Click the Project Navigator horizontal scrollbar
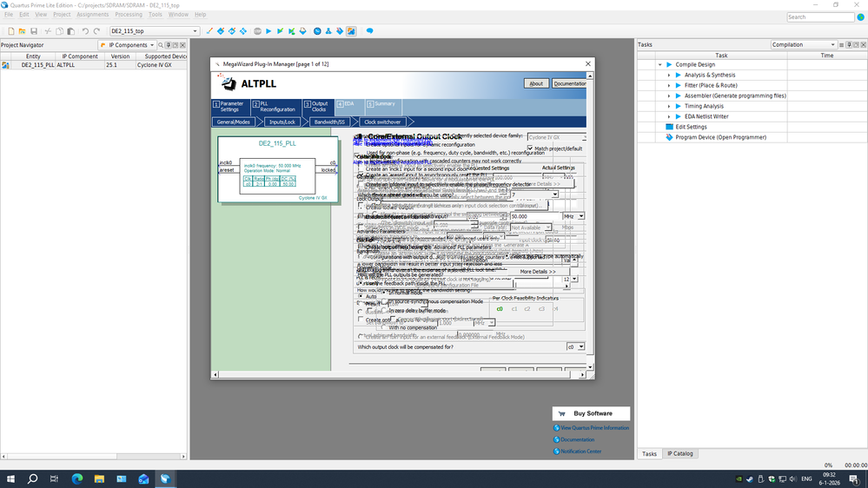 (93, 457)
